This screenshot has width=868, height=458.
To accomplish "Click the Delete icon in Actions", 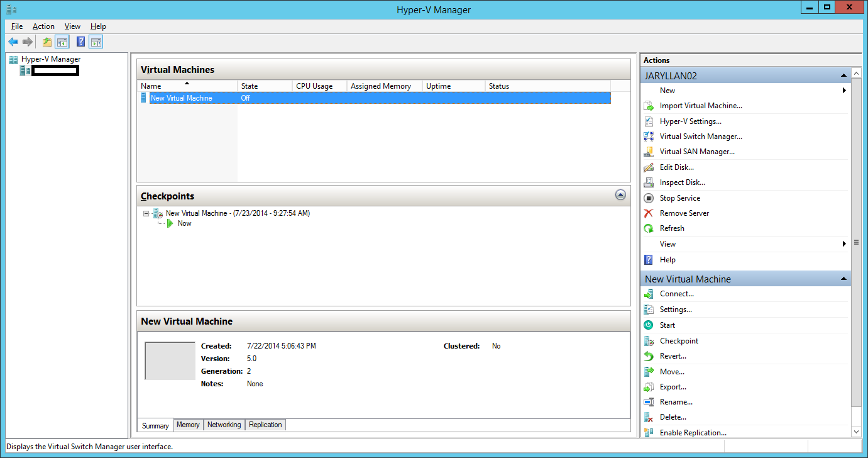I will 649,417.
